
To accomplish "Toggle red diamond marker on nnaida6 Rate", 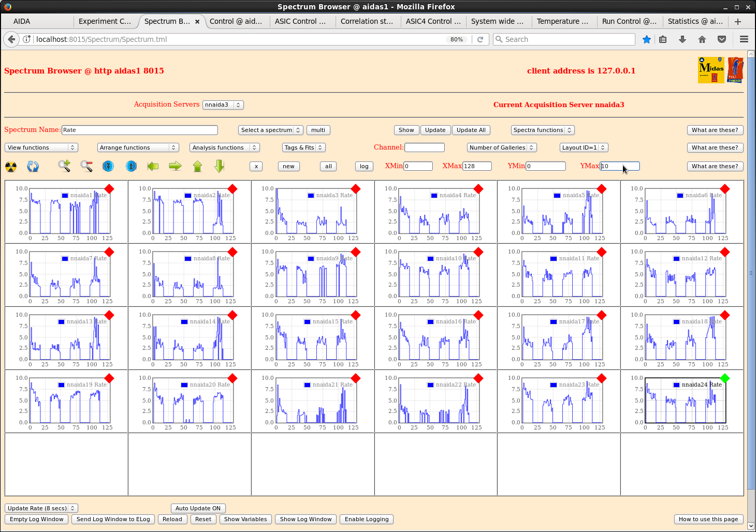I will coord(725,189).
